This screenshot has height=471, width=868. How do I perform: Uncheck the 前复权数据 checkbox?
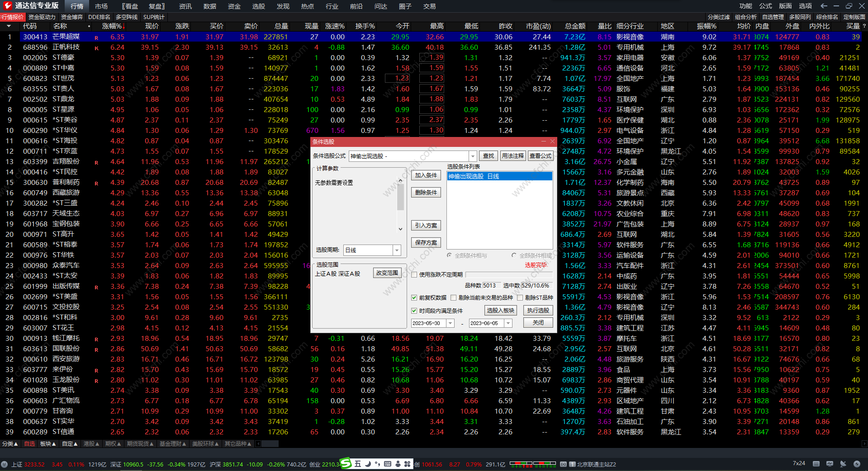pos(414,297)
